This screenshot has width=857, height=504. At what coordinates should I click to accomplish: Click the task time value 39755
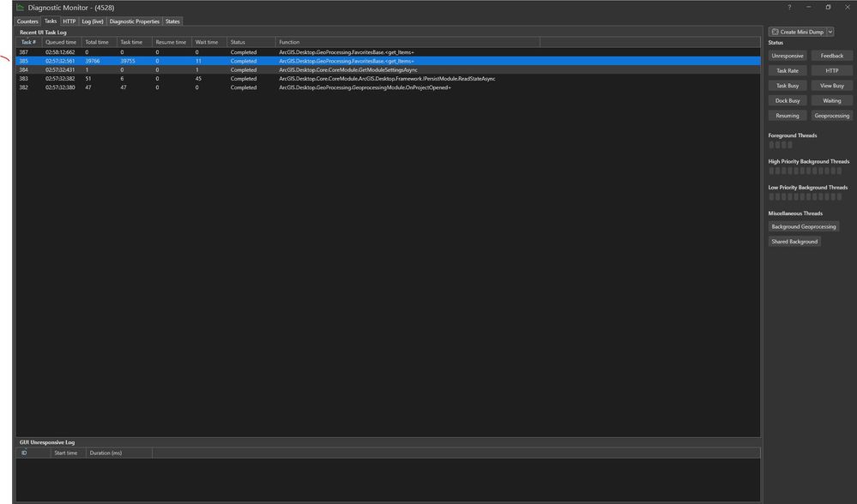[x=127, y=61]
